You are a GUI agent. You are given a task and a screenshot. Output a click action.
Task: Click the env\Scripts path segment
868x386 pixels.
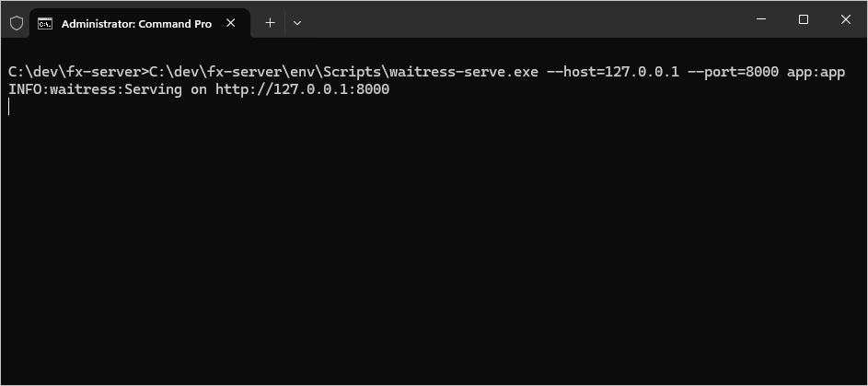pos(337,72)
